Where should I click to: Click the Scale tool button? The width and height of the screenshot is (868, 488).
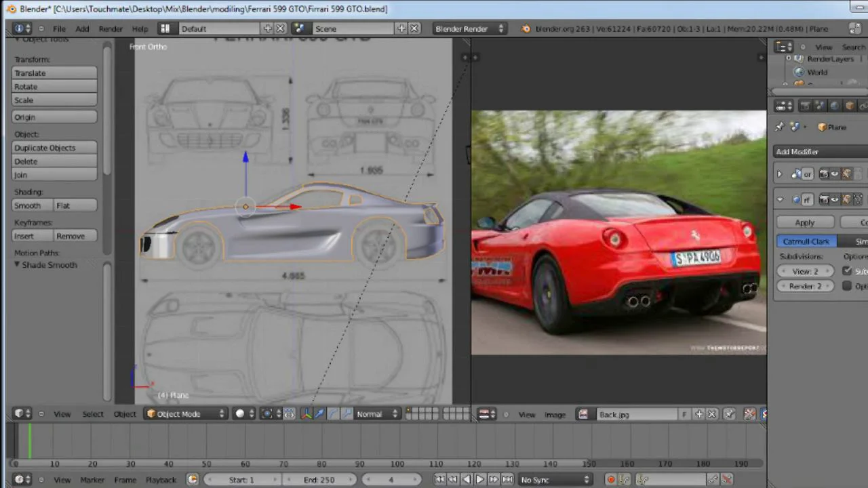(54, 100)
